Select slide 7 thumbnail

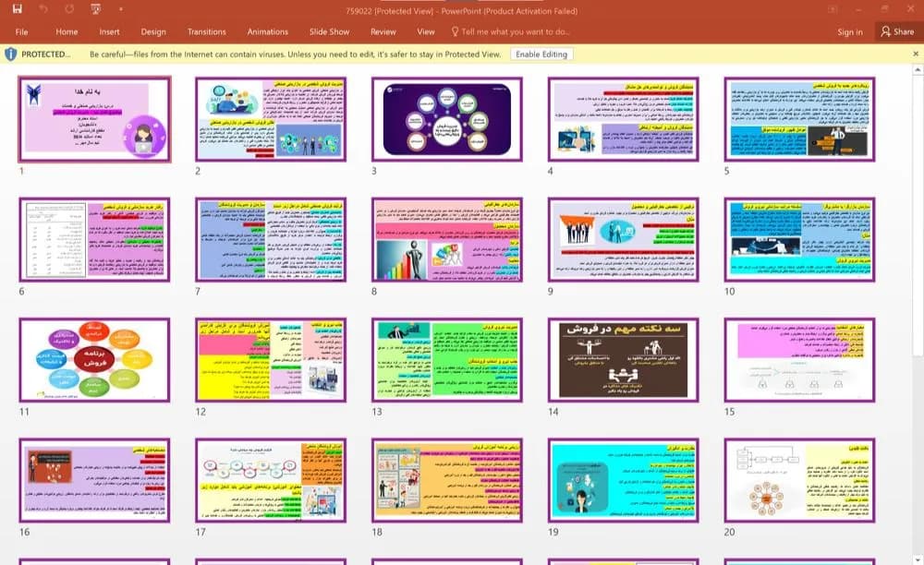[271, 239]
